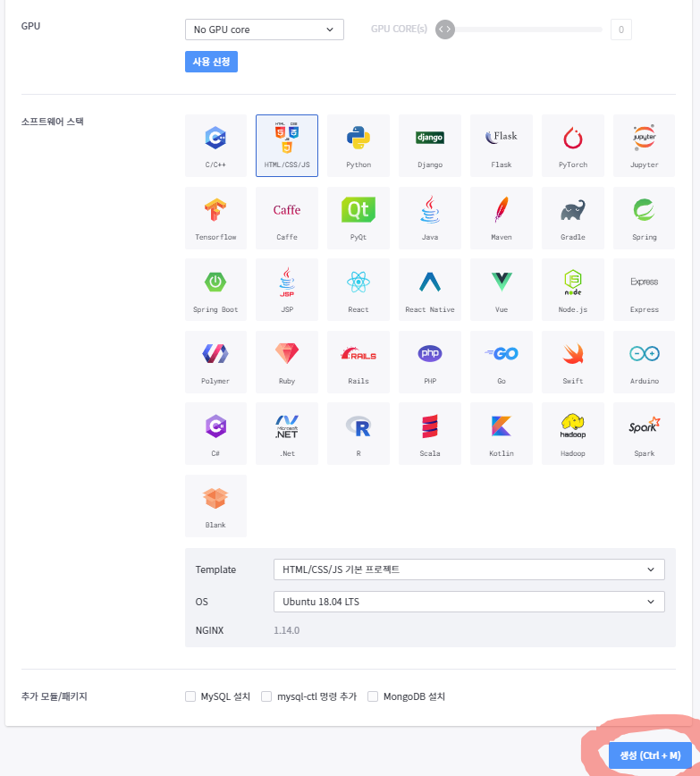Image resolution: width=700 pixels, height=776 pixels.
Task: Grab the GPU CORE(s) slider handle
Action: (x=445, y=30)
